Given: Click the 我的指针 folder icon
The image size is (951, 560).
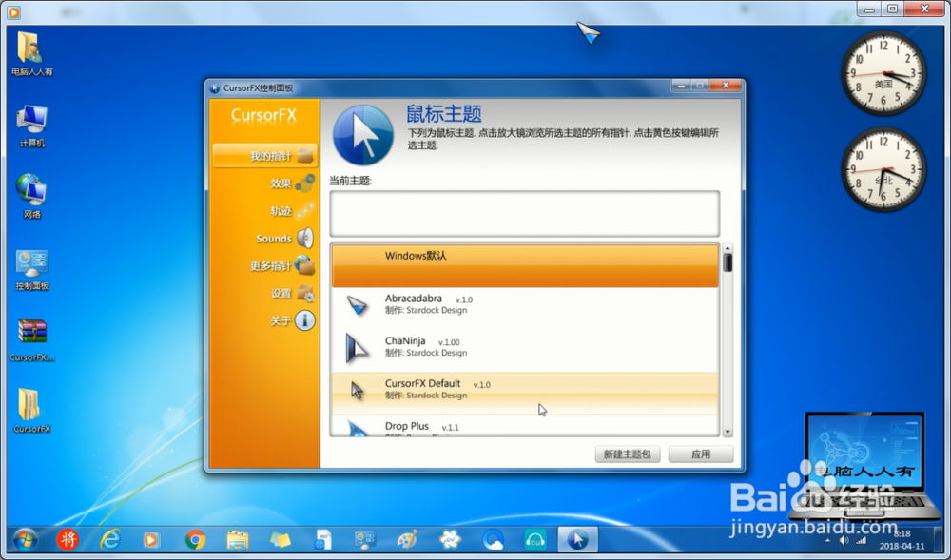Looking at the screenshot, I should 305,156.
